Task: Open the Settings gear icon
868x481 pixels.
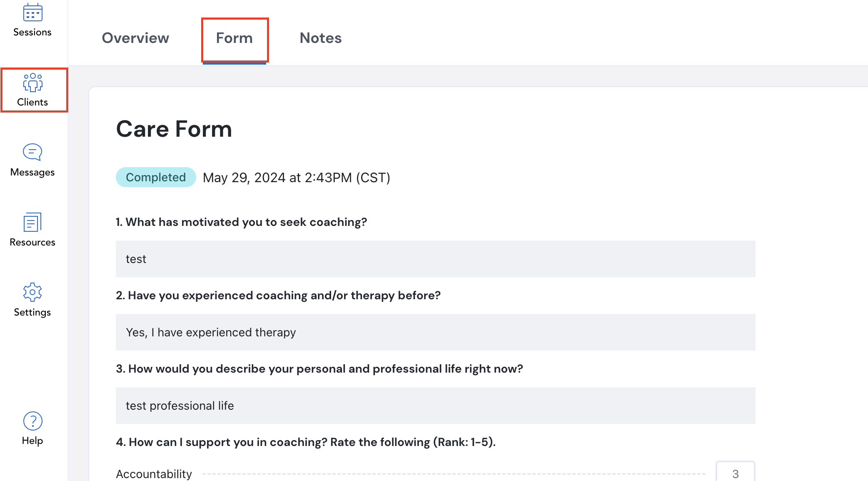Action: (x=32, y=292)
